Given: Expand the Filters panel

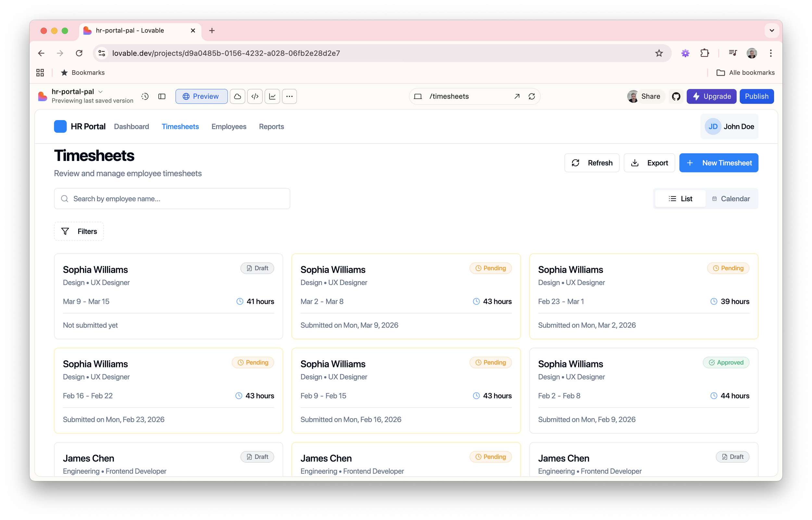Looking at the screenshot, I should pyautogui.click(x=79, y=231).
